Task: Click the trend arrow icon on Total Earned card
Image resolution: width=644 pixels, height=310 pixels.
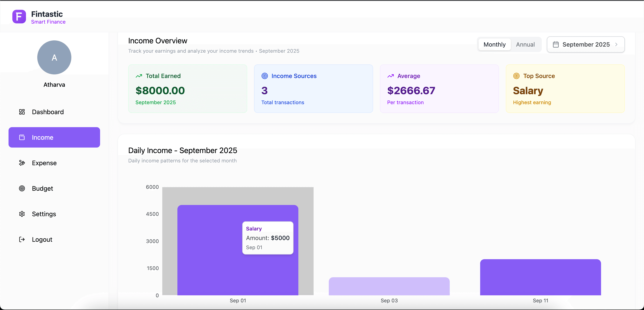Action: pyautogui.click(x=140, y=76)
